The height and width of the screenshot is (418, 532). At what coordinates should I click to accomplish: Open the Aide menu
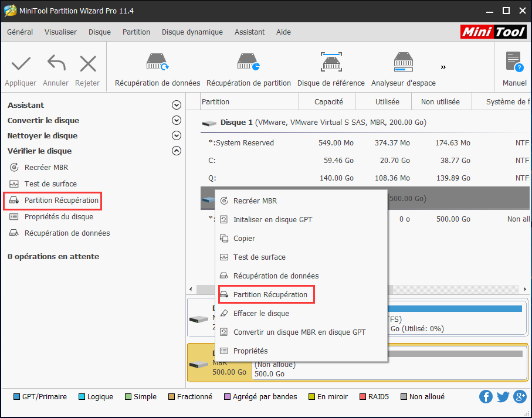pyautogui.click(x=283, y=32)
